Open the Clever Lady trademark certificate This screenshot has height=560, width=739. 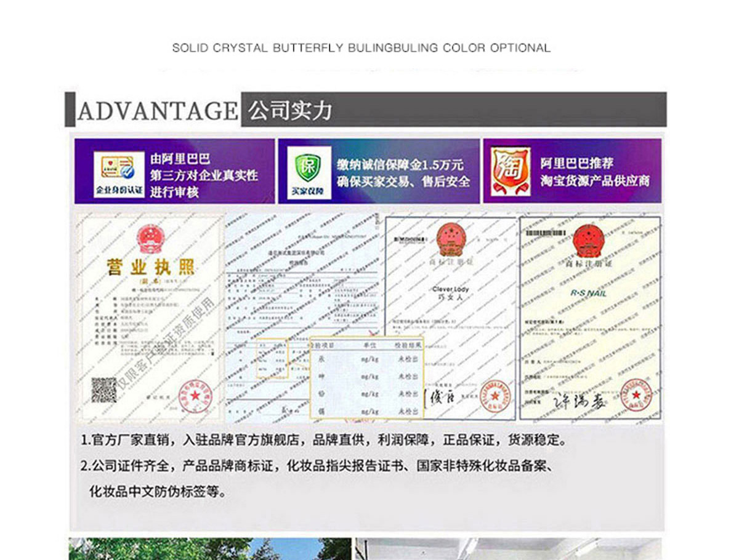point(451,318)
